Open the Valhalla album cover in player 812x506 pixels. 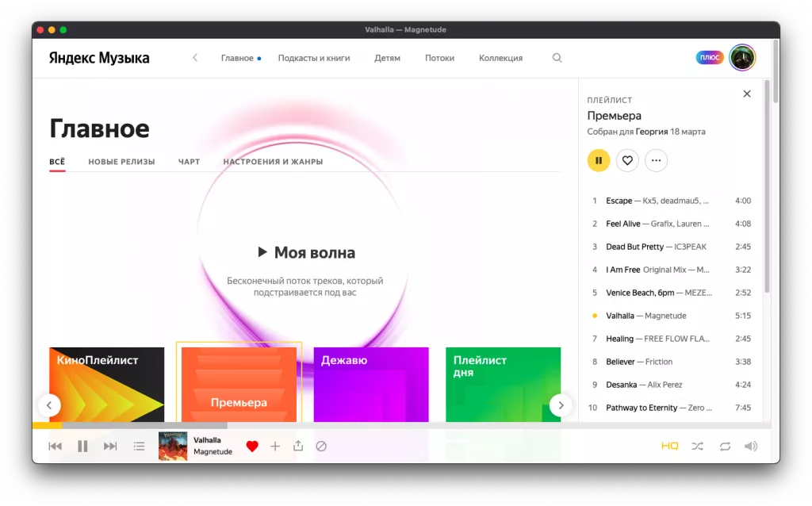(173, 446)
